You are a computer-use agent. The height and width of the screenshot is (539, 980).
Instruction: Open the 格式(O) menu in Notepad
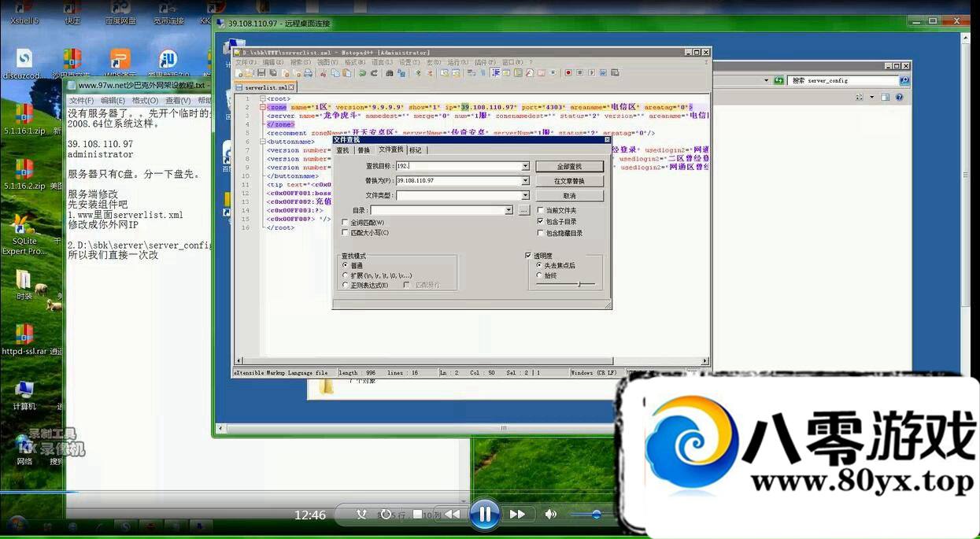145,101
